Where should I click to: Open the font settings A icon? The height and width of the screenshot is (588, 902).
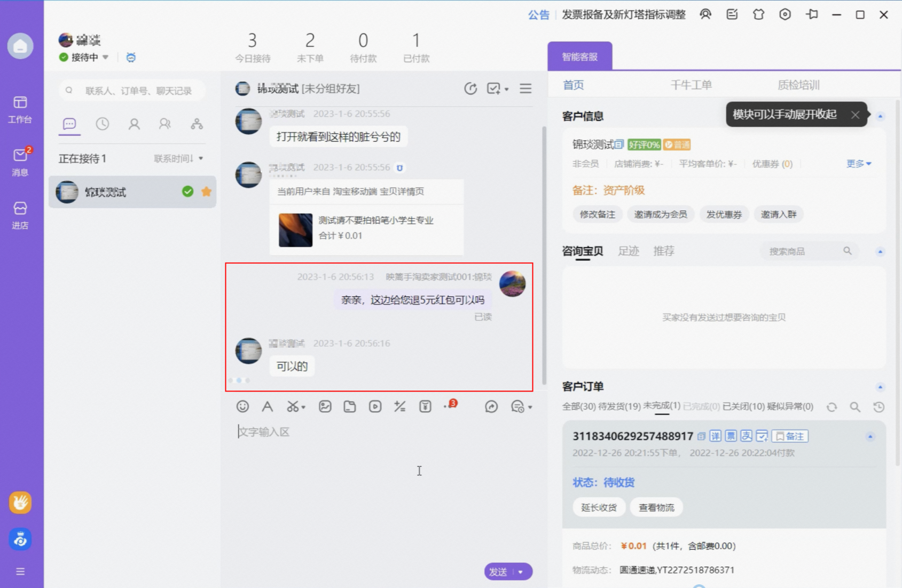268,406
